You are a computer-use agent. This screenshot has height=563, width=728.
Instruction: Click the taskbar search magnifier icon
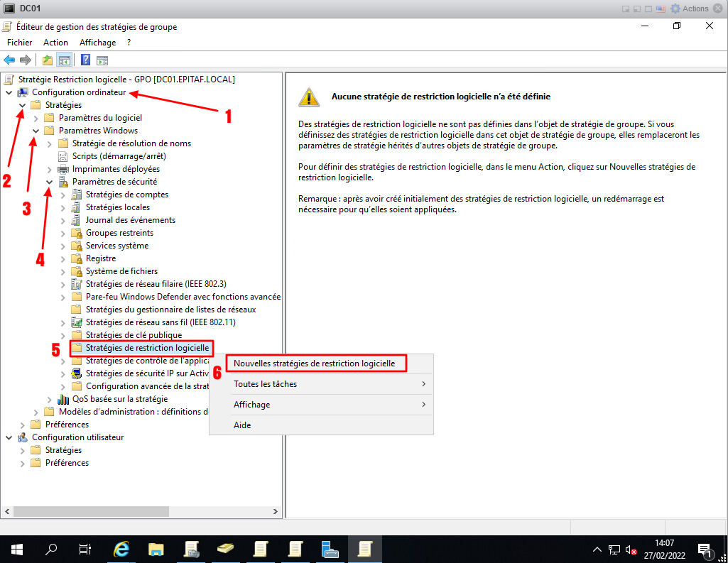[x=51, y=549]
